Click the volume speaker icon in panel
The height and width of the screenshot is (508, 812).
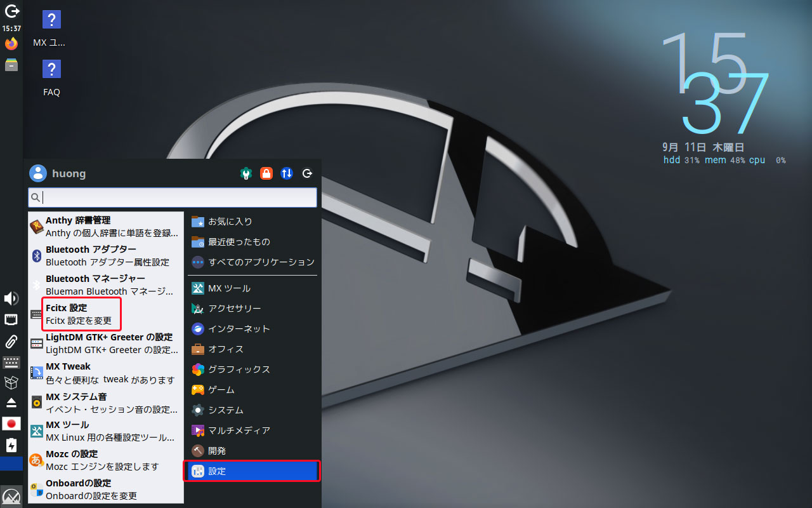click(x=11, y=298)
